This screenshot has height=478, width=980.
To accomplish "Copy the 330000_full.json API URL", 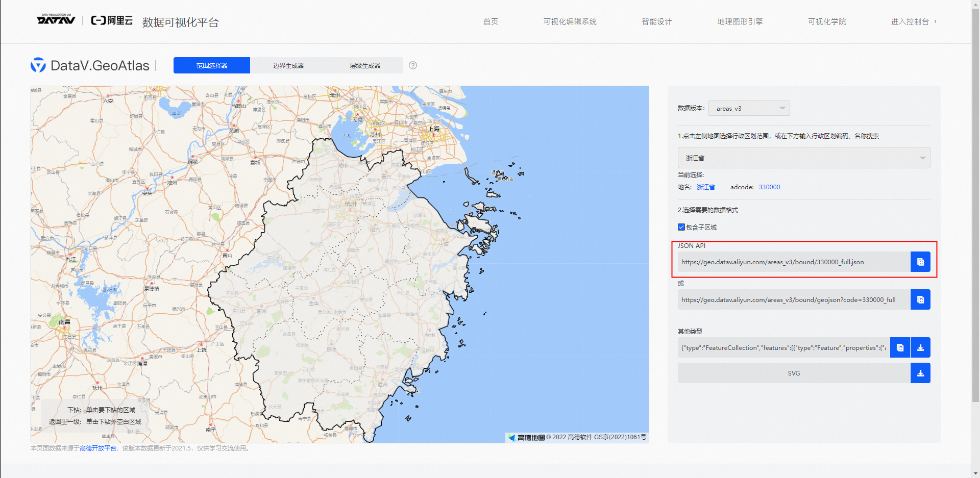I will pyautogui.click(x=920, y=262).
